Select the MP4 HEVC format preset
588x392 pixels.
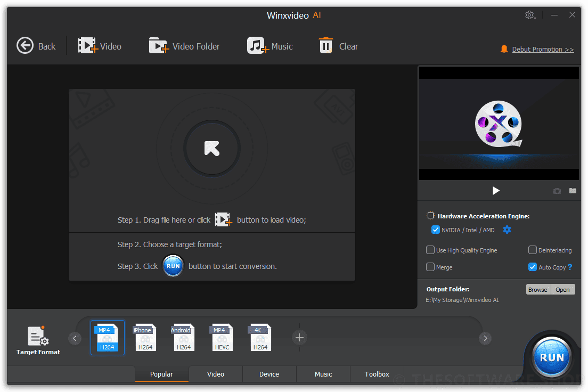[x=222, y=338]
